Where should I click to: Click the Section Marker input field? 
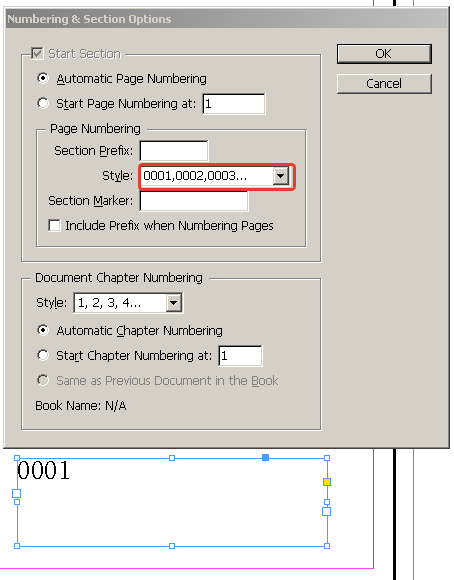tap(194, 201)
